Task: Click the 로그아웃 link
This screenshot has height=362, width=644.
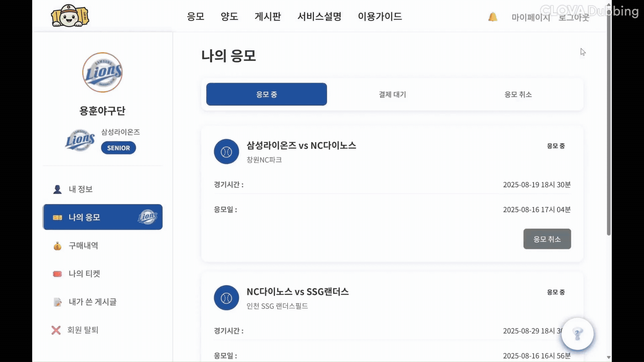Action: pyautogui.click(x=574, y=17)
